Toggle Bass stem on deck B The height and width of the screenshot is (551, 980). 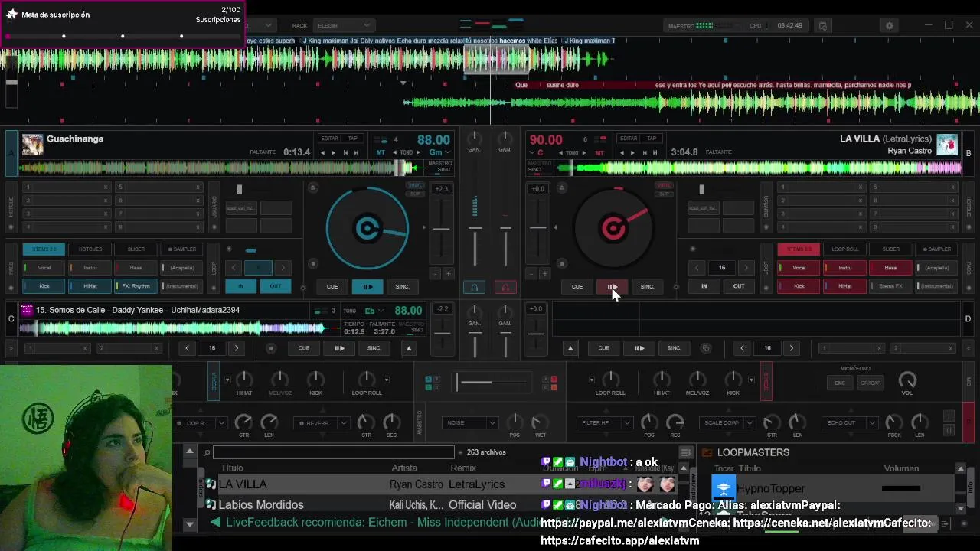(x=890, y=268)
